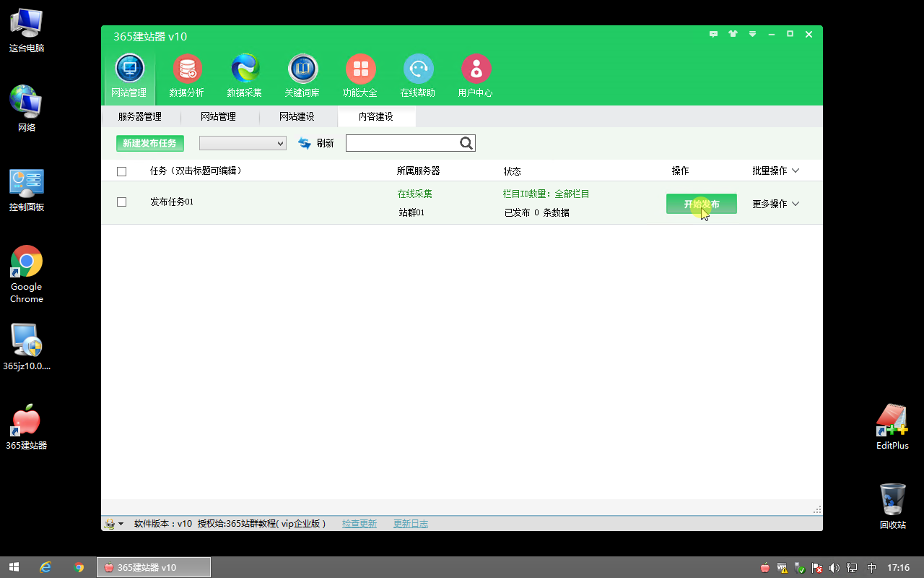924x578 pixels.
Task: Open the title bar dropdown menu icon
Action: [752, 34]
